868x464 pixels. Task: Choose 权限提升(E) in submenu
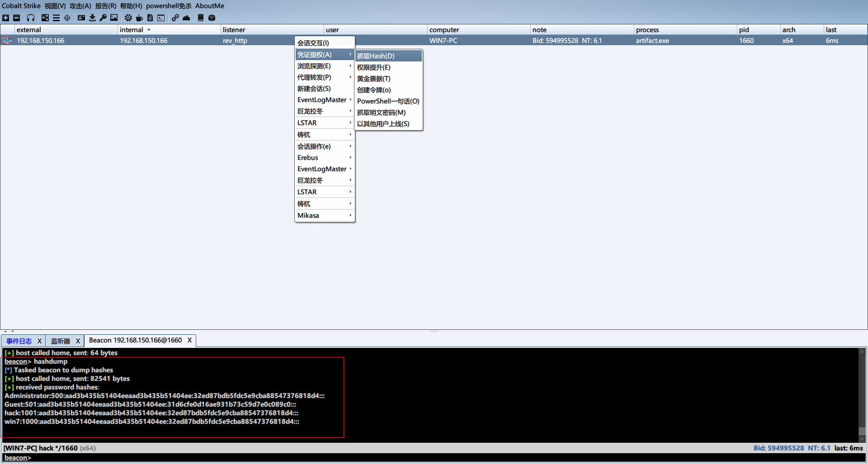pos(388,67)
